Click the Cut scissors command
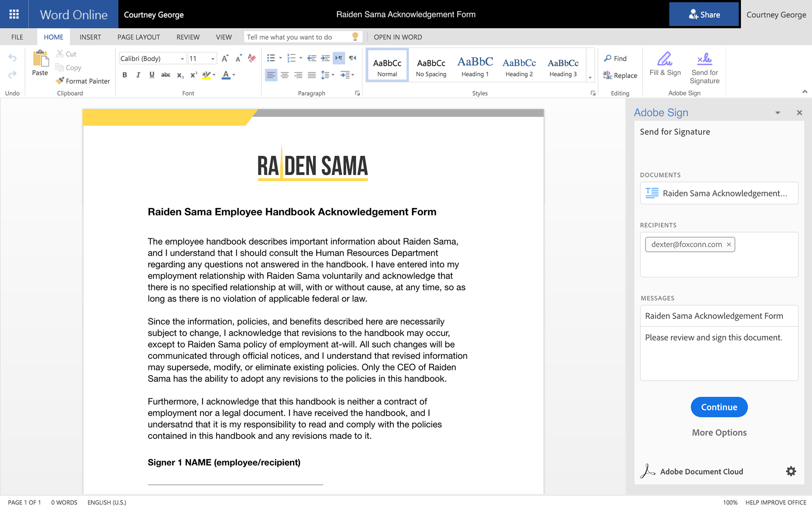The height and width of the screenshot is (508, 812). [66, 54]
